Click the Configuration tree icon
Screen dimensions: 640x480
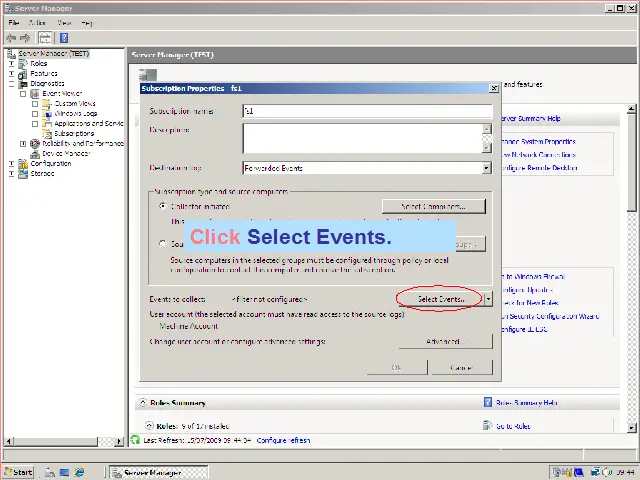(23, 164)
